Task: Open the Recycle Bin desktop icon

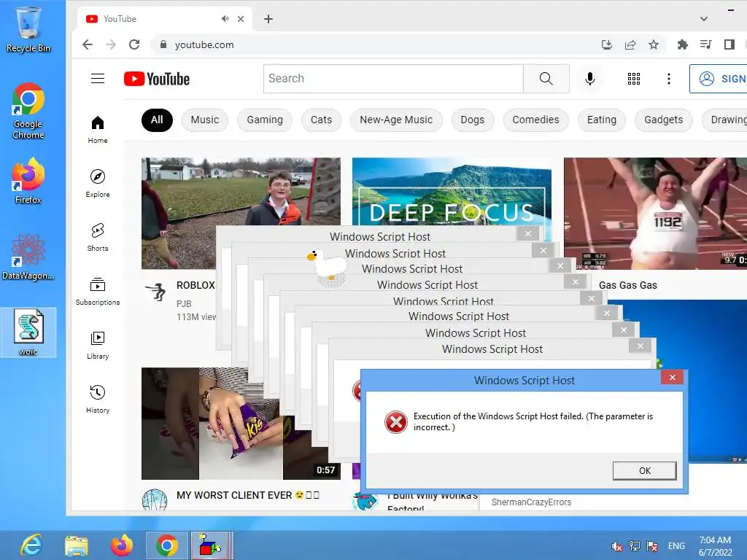Action: pyautogui.click(x=28, y=28)
